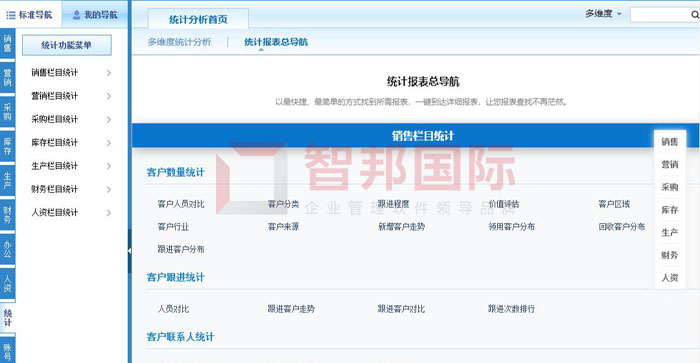700x363 pixels.
Task: Jump to 库存 in floating anchor menu
Action: click(x=670, y=210)
